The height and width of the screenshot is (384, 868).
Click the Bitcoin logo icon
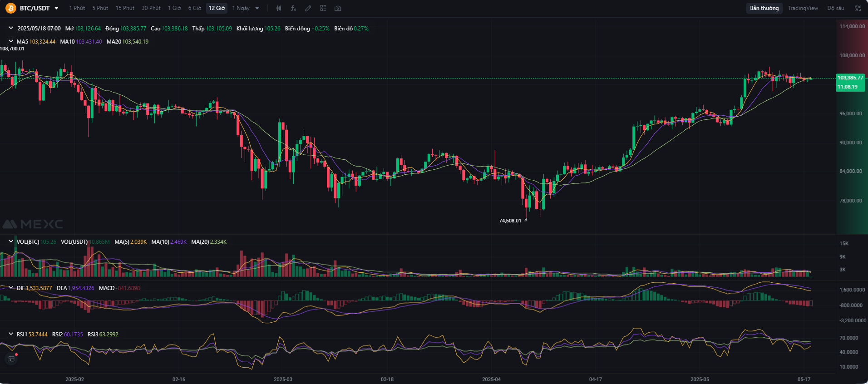click(10, 8)
